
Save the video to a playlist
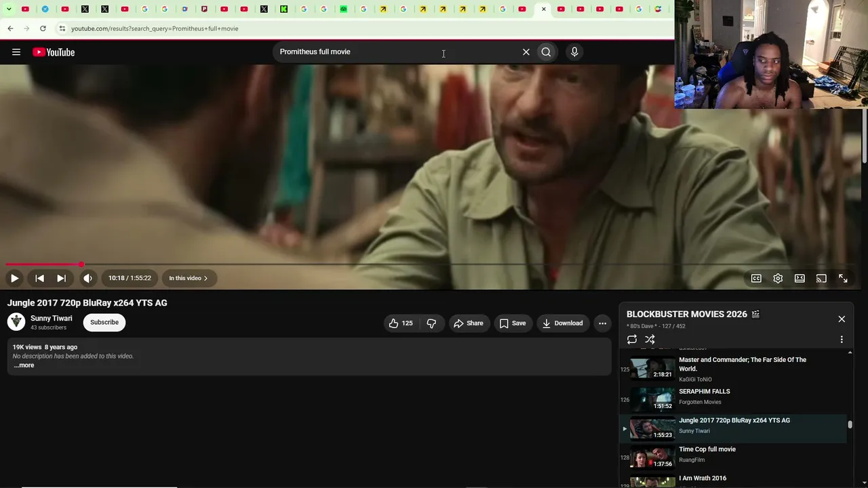pyautogui.click(x=513, y=323)
